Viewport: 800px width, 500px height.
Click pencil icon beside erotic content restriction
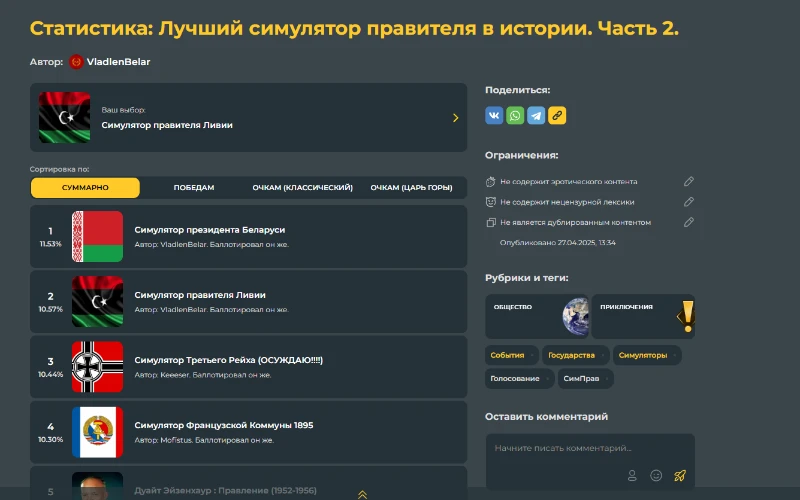[688, 182]
